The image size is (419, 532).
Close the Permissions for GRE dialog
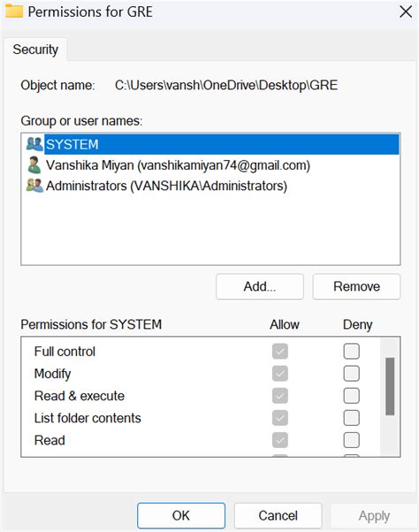tap(406, 11)
